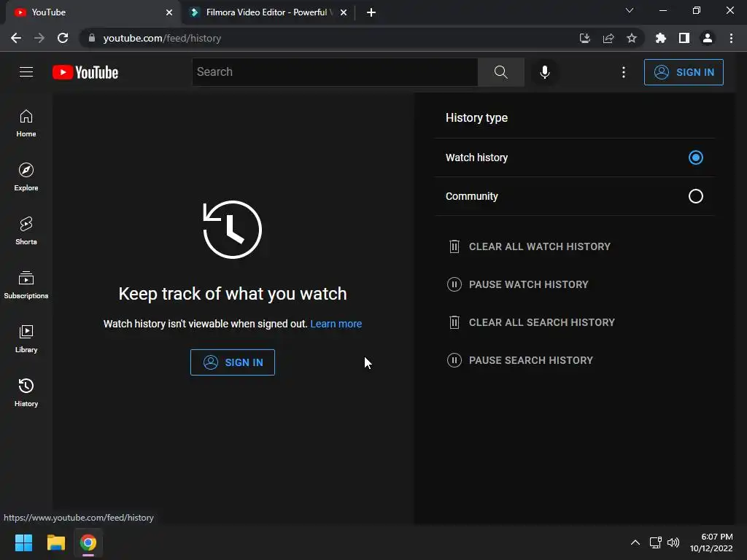Image resolution: width=747 pixels, height=560 pixels.
Task: Open Subscriptions in sidebar
Action: [26, 285]
